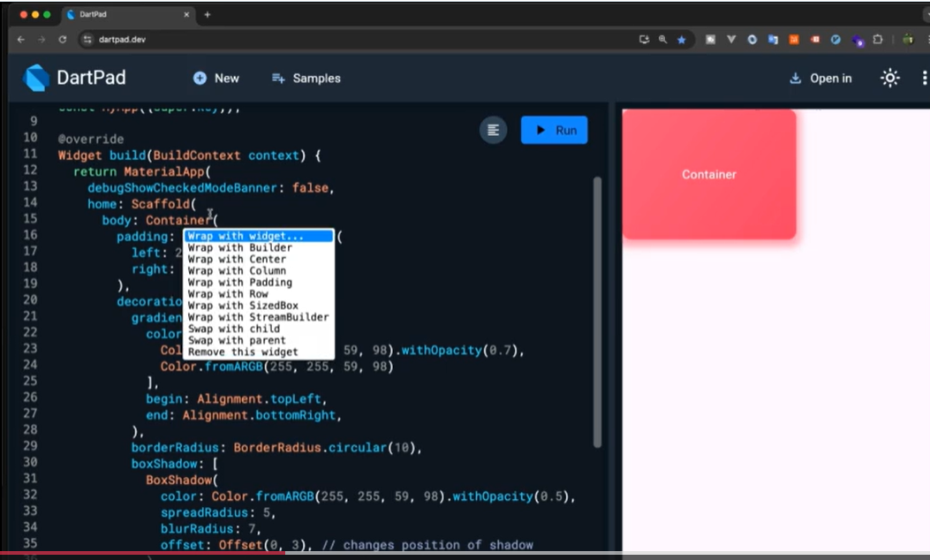This screenshot has height=560, width=930.
Task: Click the first gray extension icon
Action: pyautogui.click(x=710, y=39)
